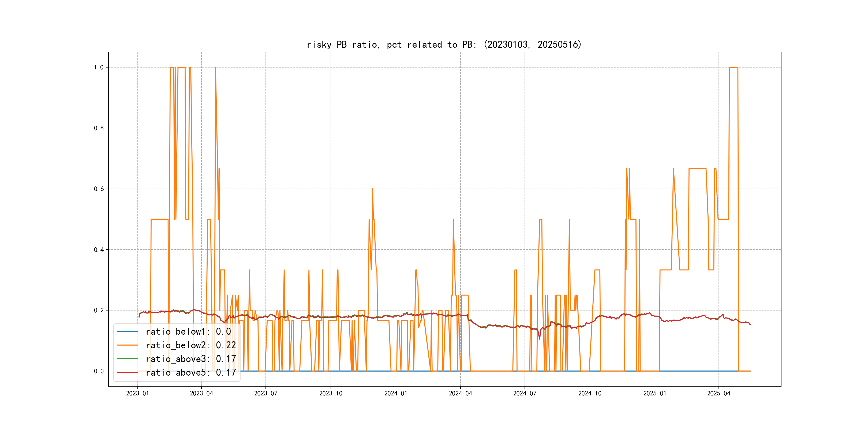
Task: Click the 2024-01 x-axis tick label
Action: (x=396, y=393)
